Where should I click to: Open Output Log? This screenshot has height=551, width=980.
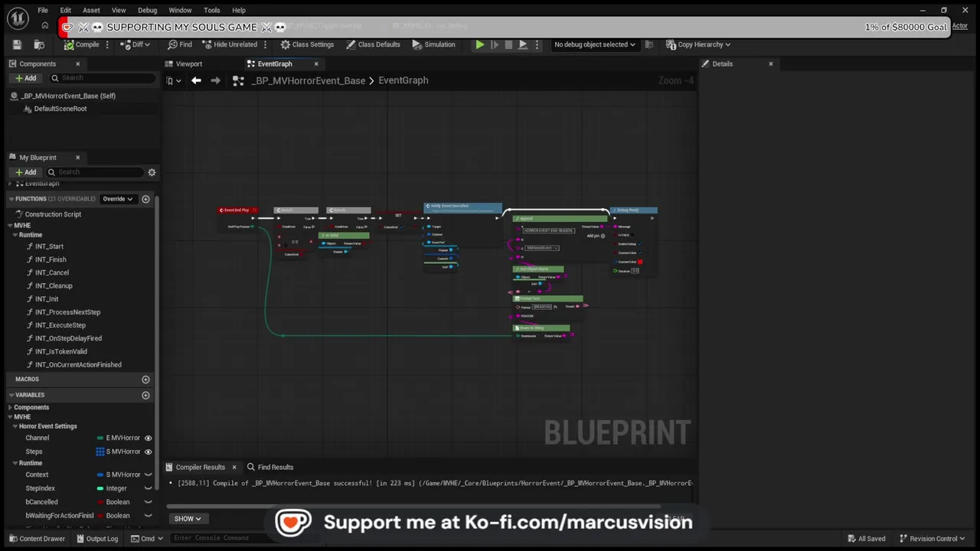click(x=96, y=539)
